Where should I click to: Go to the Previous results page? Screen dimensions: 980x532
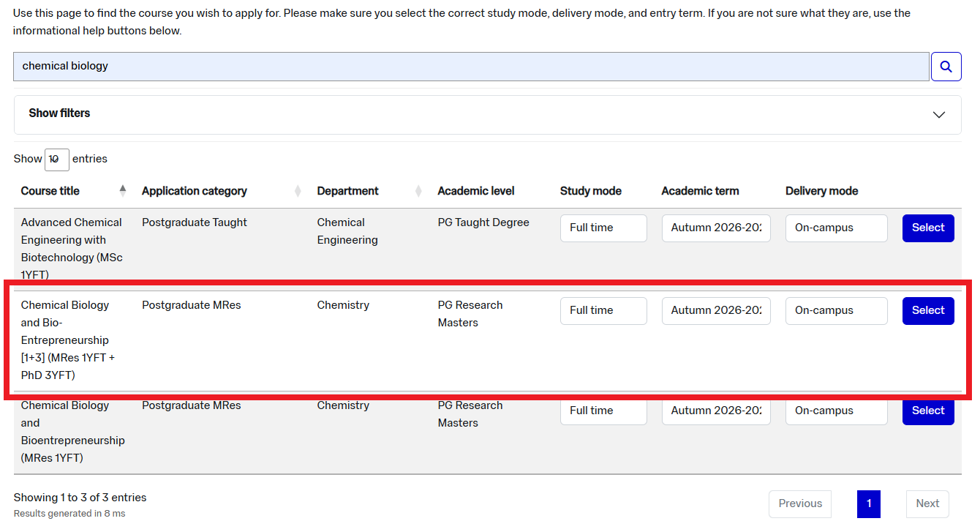799,503
